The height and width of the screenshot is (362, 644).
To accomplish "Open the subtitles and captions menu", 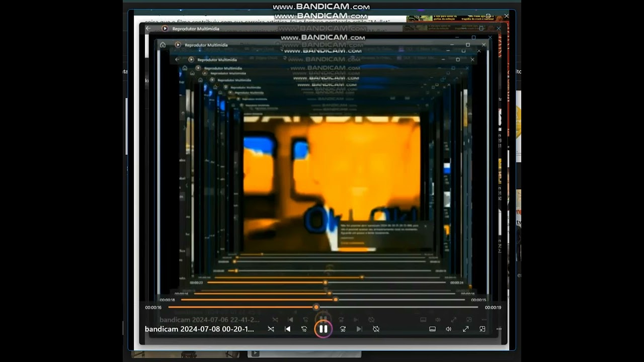I will pos(432,329).
